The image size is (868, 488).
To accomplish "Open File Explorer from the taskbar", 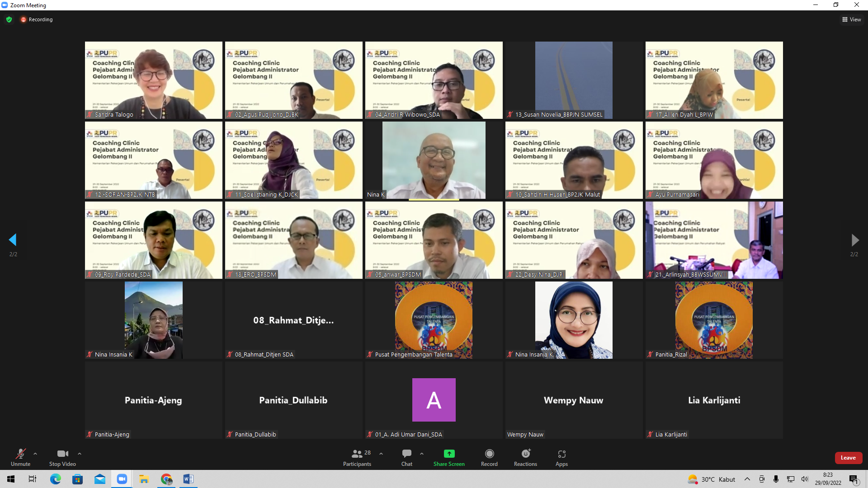I will (144, 479).
